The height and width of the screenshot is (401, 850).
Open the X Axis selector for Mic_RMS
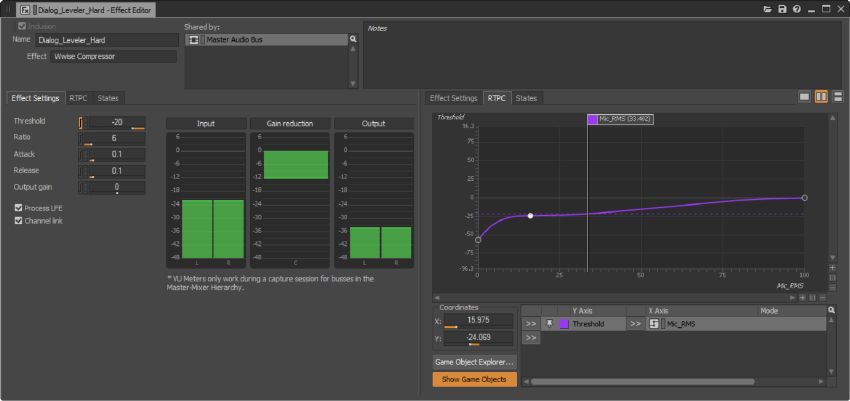(635, 324)
